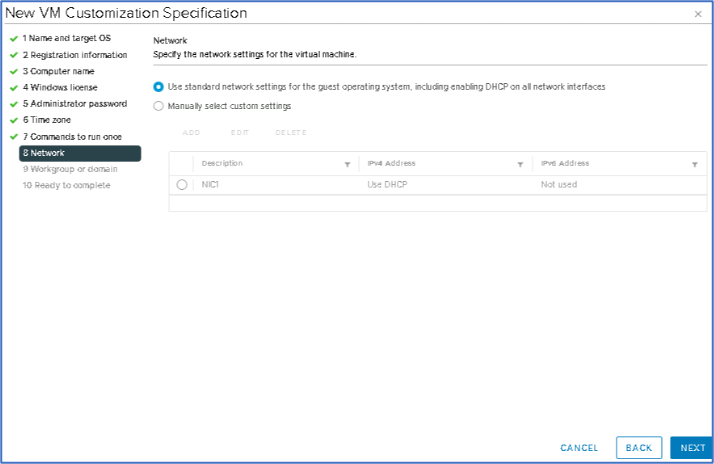Go to step 1 Name and target OS
The image size is (714, 464).
click(71, 38)
